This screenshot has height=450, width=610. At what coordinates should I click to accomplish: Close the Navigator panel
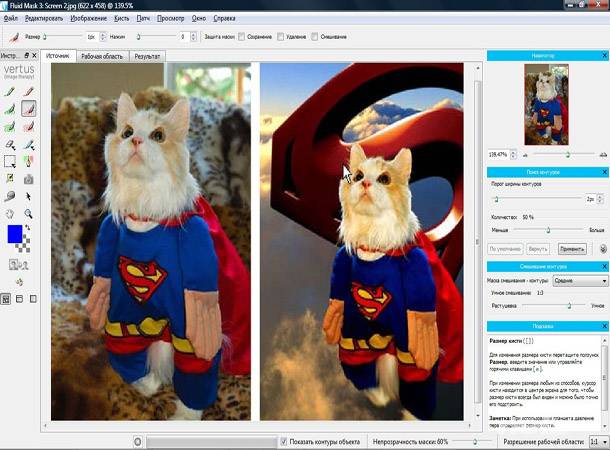[x=605, y=56]
